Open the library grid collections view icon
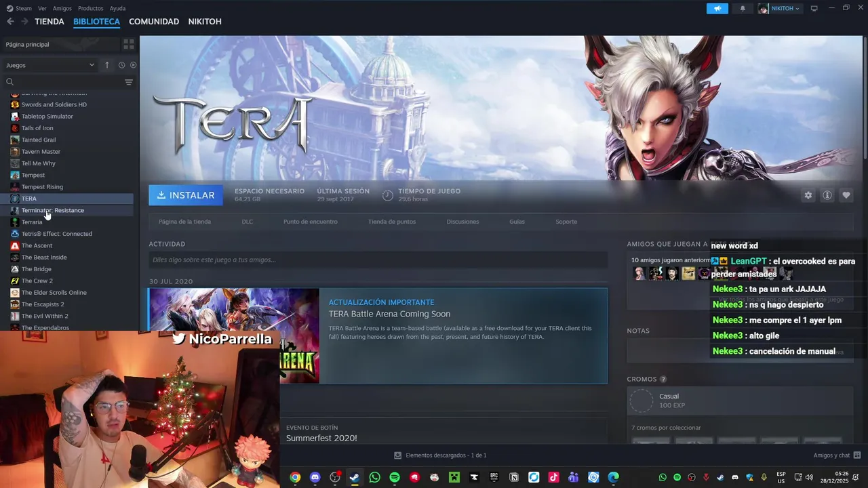Image resolution: width=868 pixels, height=488 pixels. click(x=128, y=44)
